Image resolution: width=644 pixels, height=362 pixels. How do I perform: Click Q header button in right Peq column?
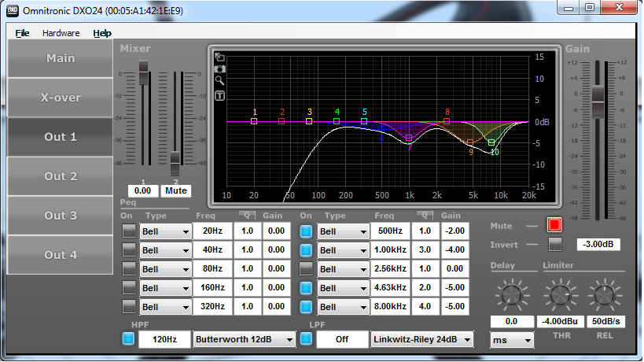[425, 215]
